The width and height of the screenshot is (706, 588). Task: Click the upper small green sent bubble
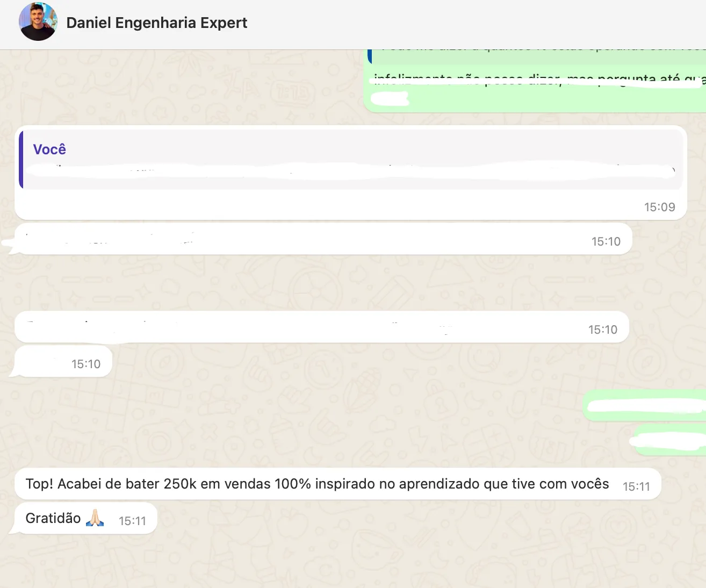point(645,405)
